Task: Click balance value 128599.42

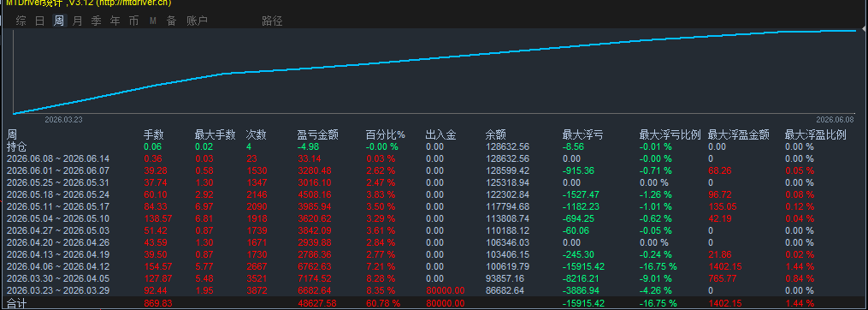Action: pyautogui.click(x=508, y=170)
